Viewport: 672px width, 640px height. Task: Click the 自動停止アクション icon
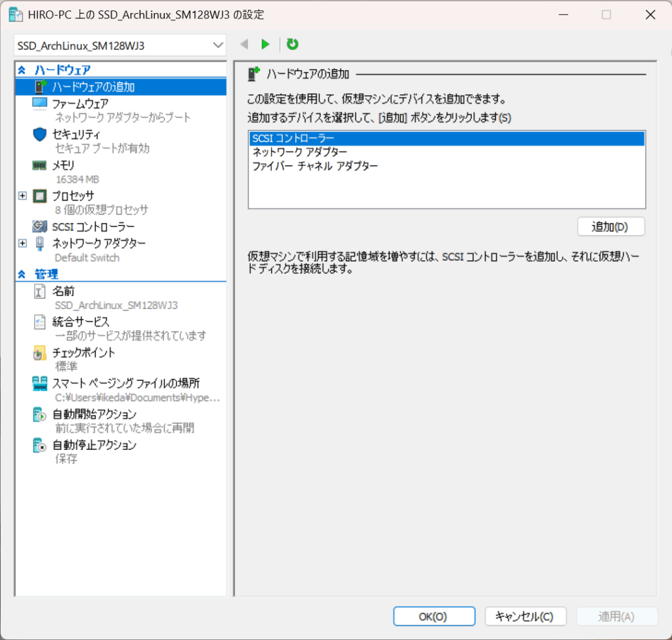tap(39, 445)
